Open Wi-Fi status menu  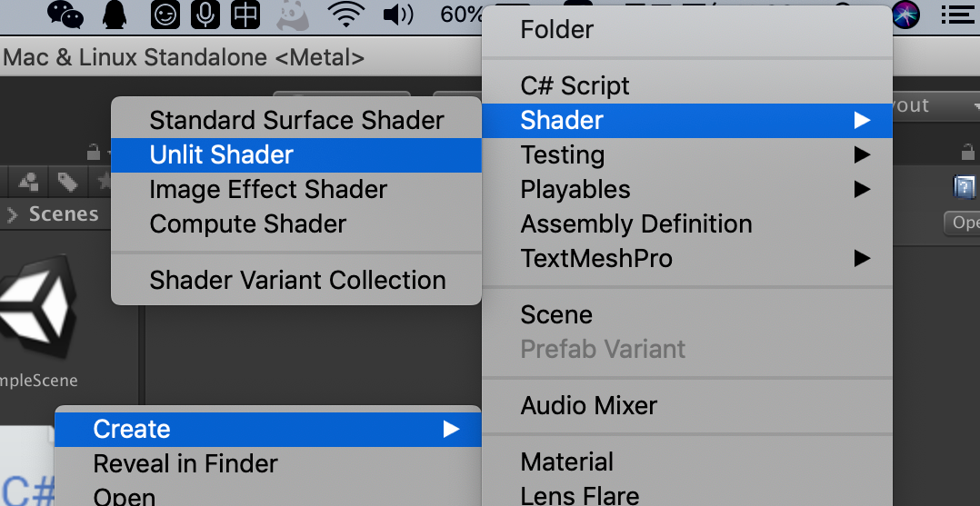point(346,15)
